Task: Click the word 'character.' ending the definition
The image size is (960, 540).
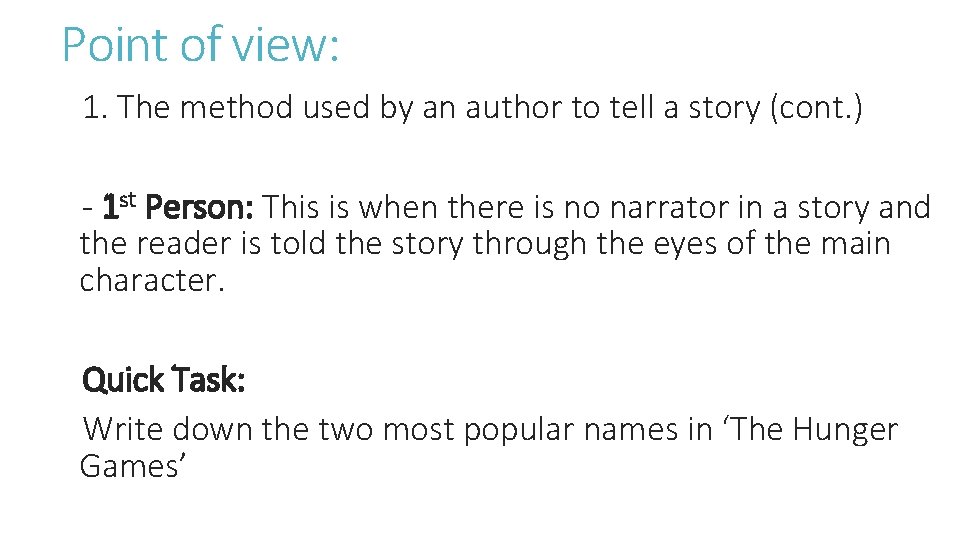Action: click(152, 281)
